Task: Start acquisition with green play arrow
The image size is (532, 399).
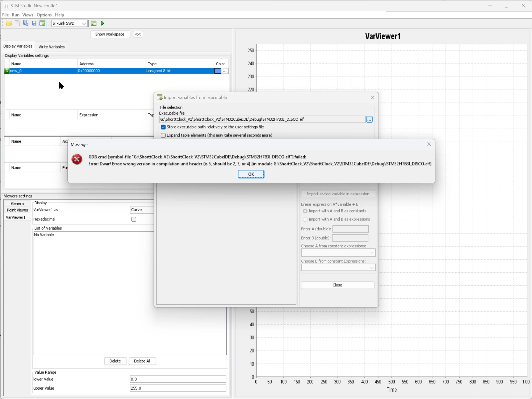Action: pos(103,23)
